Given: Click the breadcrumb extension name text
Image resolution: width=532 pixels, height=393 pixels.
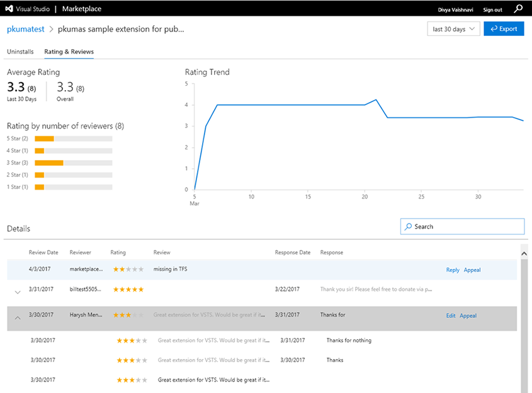Looking at the screenshot, I should coord(121,29).
